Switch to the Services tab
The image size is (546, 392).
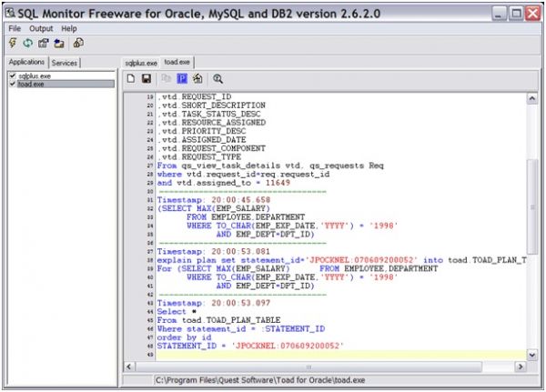pyautogui.click(x=64, y=63)
